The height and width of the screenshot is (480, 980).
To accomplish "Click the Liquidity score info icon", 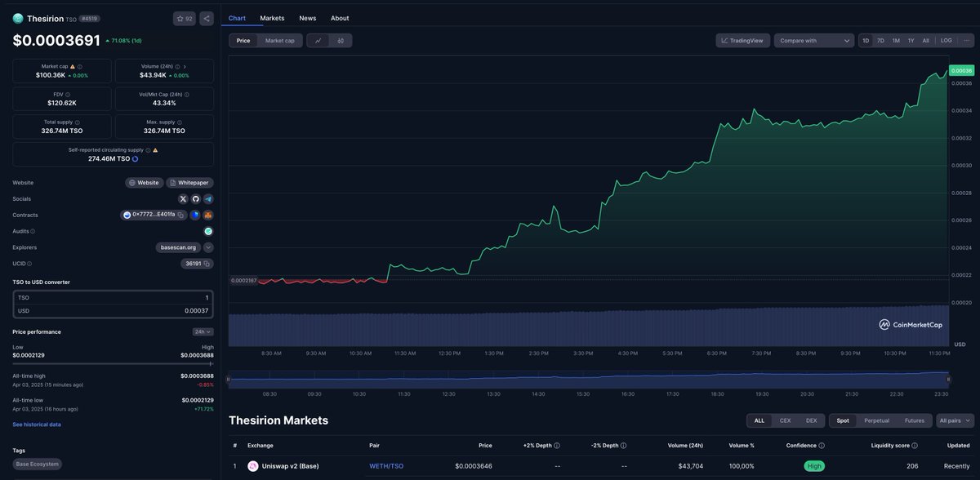I will [x=915, y=446].
